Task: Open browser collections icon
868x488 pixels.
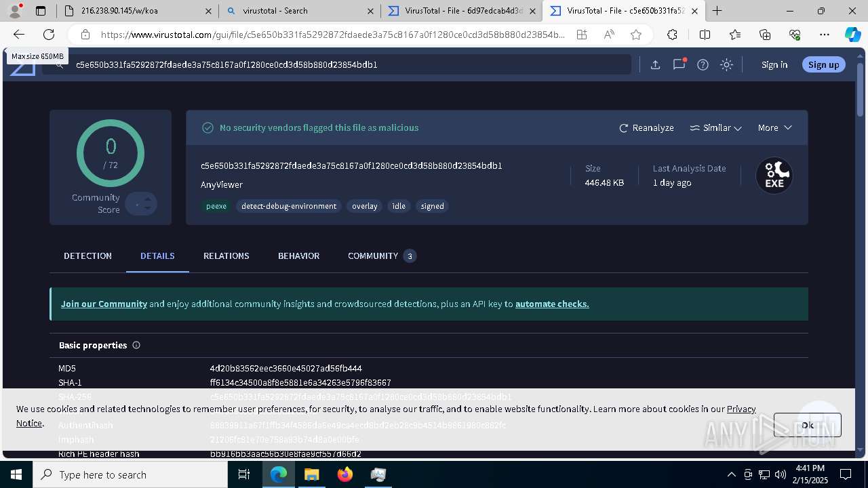Action: coord(765,35)
